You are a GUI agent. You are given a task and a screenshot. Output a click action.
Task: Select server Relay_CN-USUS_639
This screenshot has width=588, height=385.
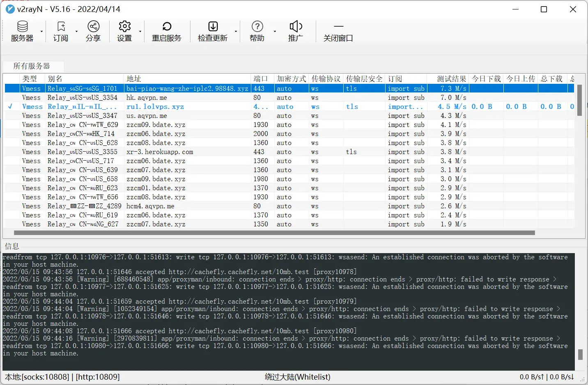pos(289,170)
